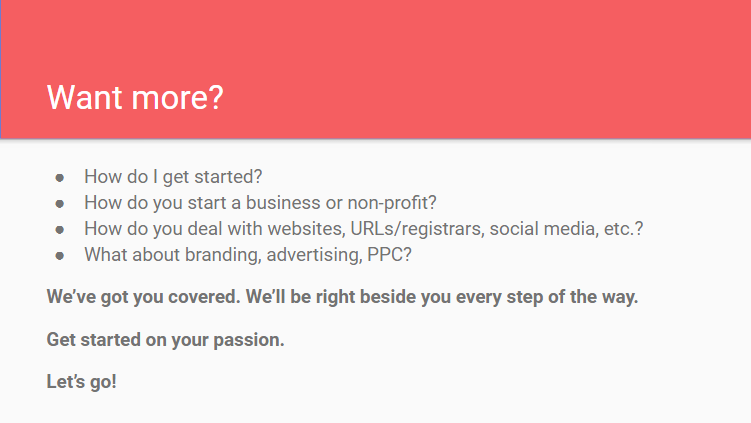Image resolution: width=751 pixels, height=423 pixels.
Task: Click the "Want more?" slide title
Action: pos(135,98)
